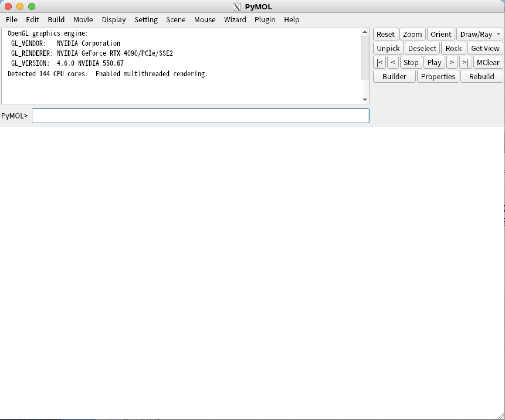The image size is (505, 420).
Task: Open the Edit menu
Action: coord(32,20)
